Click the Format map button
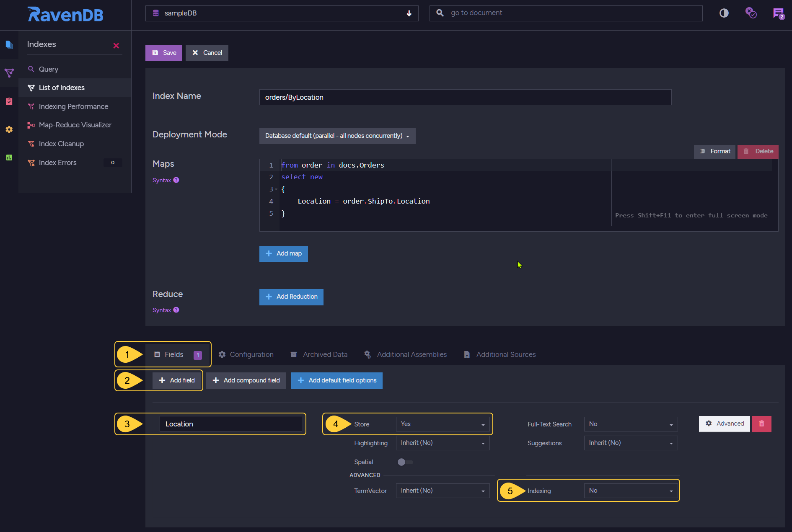 [715, 151]
